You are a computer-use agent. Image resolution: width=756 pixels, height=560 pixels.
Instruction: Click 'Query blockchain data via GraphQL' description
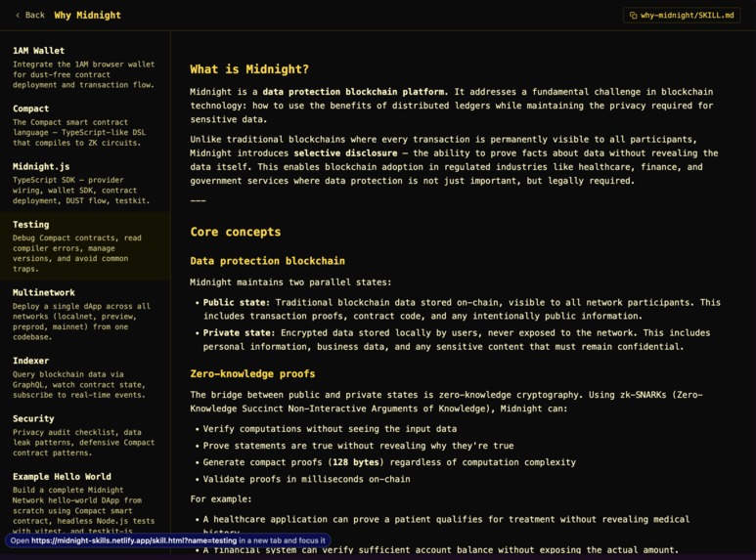click(x=79, y=385)
